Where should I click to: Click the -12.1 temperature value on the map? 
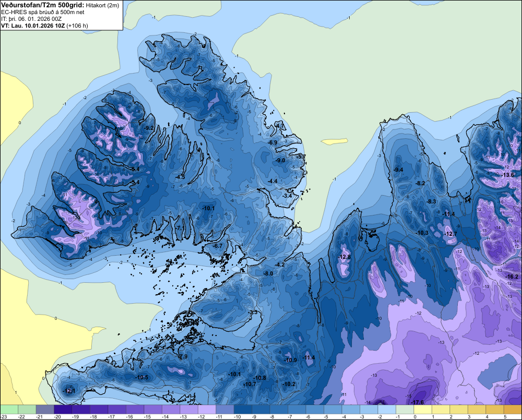69,391
